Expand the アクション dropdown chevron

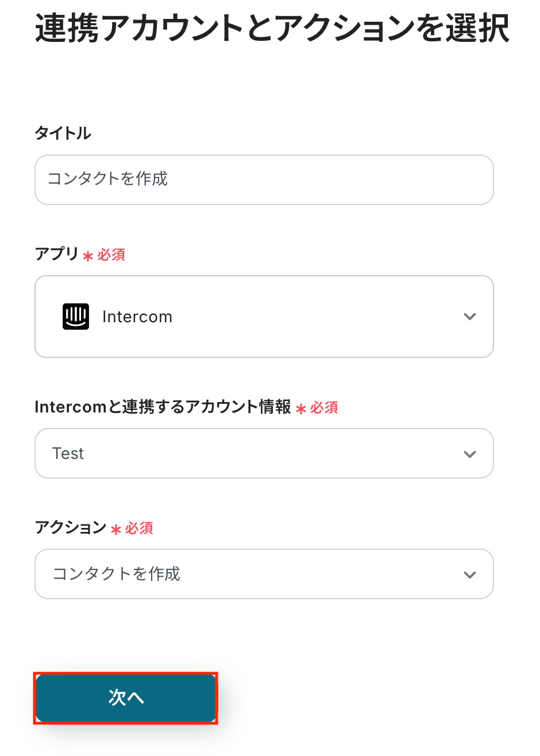470,574
